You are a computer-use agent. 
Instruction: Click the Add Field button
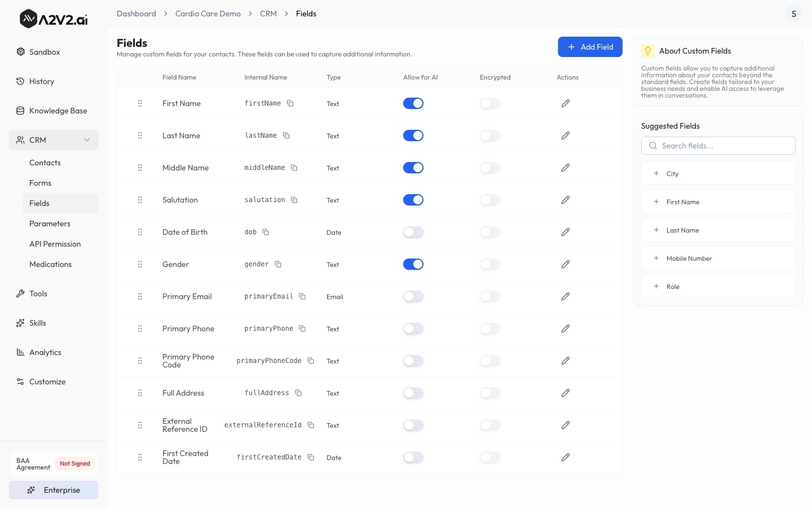point(590,47)
